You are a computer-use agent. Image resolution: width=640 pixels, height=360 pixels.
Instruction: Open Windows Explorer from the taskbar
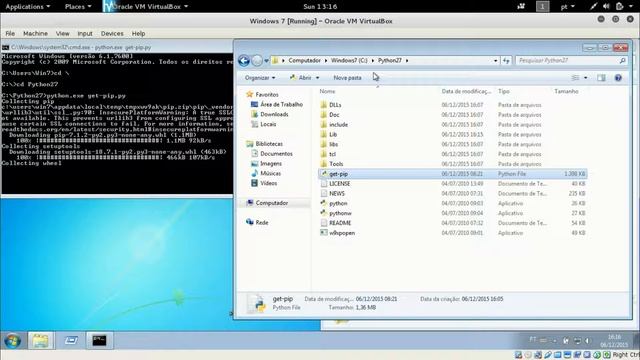(40, 340)
